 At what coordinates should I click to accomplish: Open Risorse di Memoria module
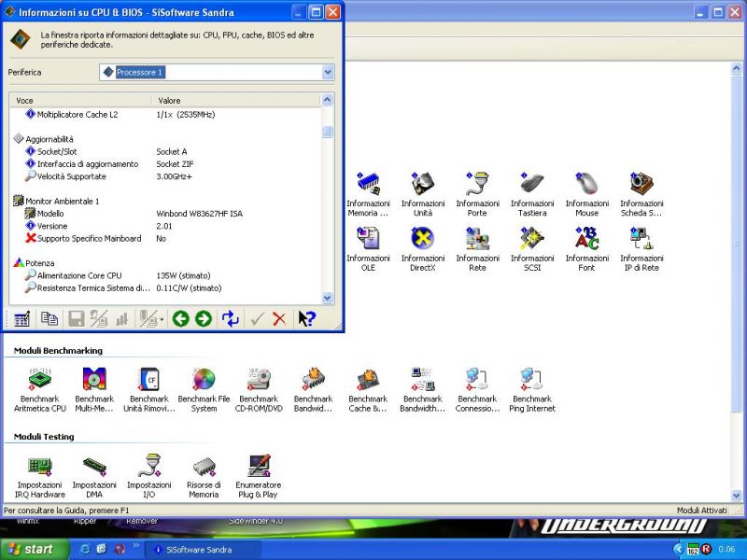tap(204, 476)
